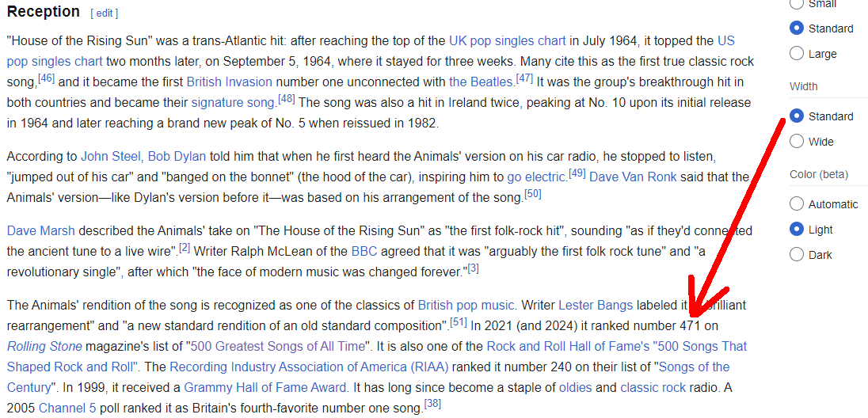Image resolution: width=868 pixels, height=418 pixels.
Task: Select the Large text size option
Action: coord(797,54)
